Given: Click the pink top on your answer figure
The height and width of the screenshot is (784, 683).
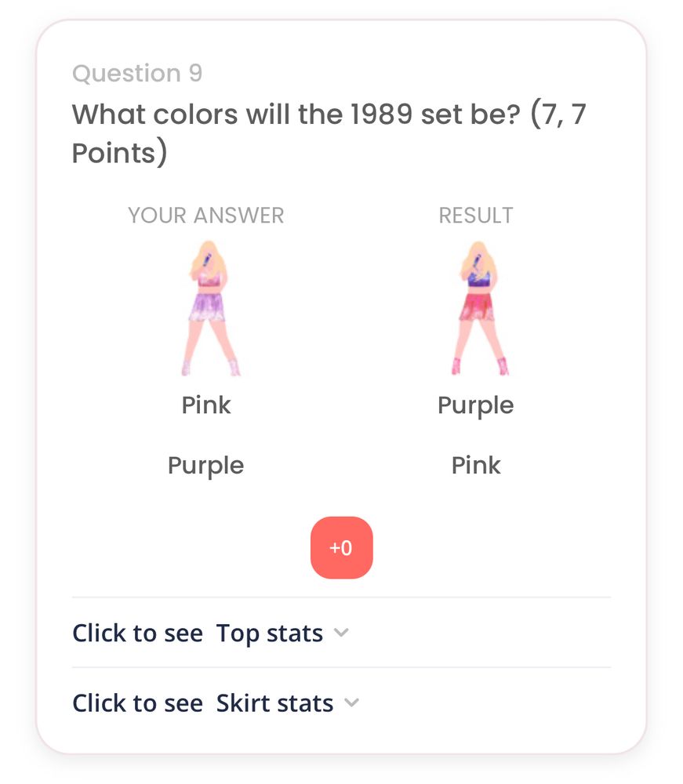Looking at the screenshot, I should pyautogui.click(x=209, y=279).
